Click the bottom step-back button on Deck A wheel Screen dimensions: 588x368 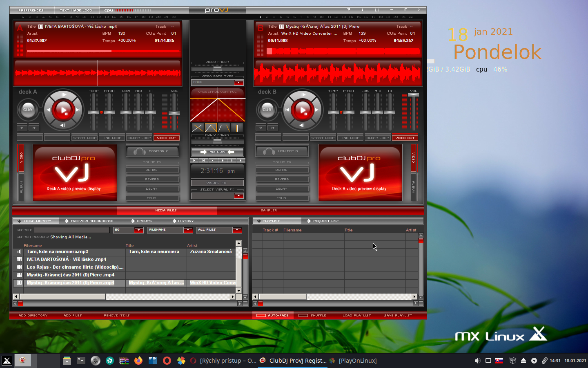pyautogui.click(x=63, y=125)
